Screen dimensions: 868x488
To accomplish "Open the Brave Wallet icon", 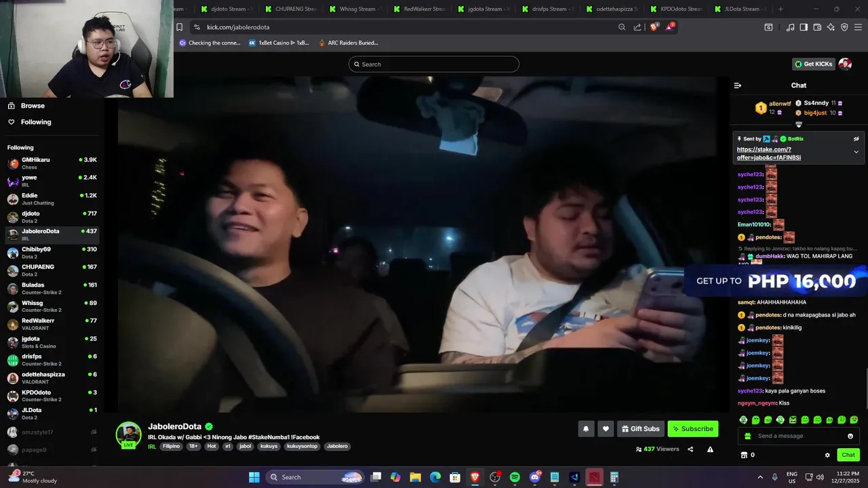I will (817, 27).
